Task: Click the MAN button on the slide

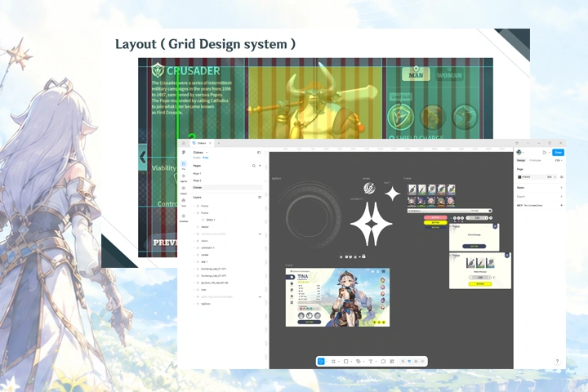Action: pos(416,73)
